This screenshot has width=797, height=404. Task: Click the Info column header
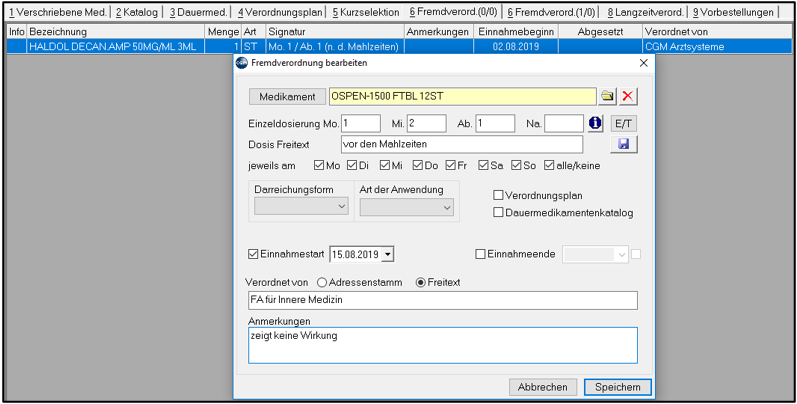[17, 32]
